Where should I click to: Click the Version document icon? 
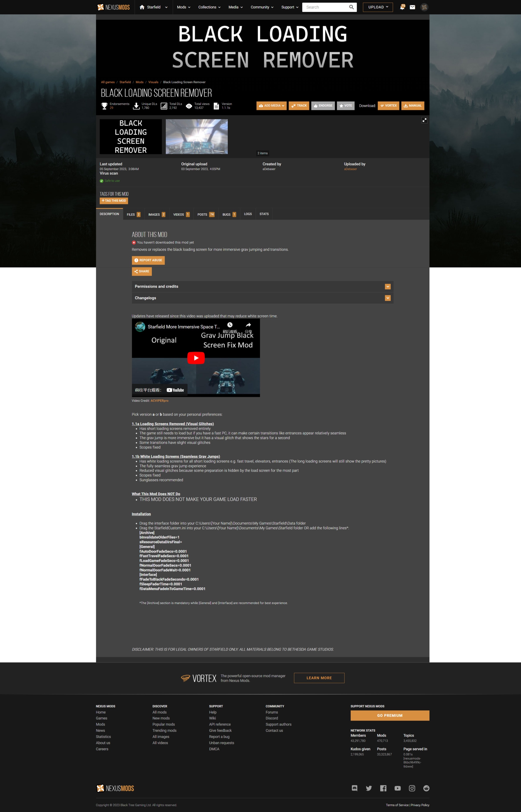[216, 106]
